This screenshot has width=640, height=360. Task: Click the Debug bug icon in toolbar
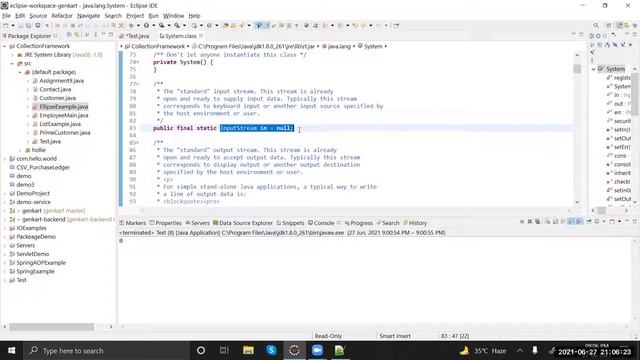[x=131, y=25]
